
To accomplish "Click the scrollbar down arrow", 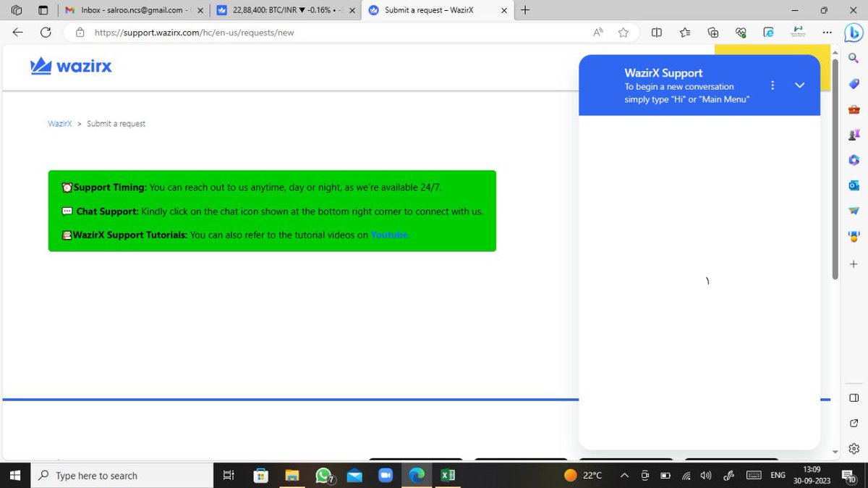I will pos(835,452).
